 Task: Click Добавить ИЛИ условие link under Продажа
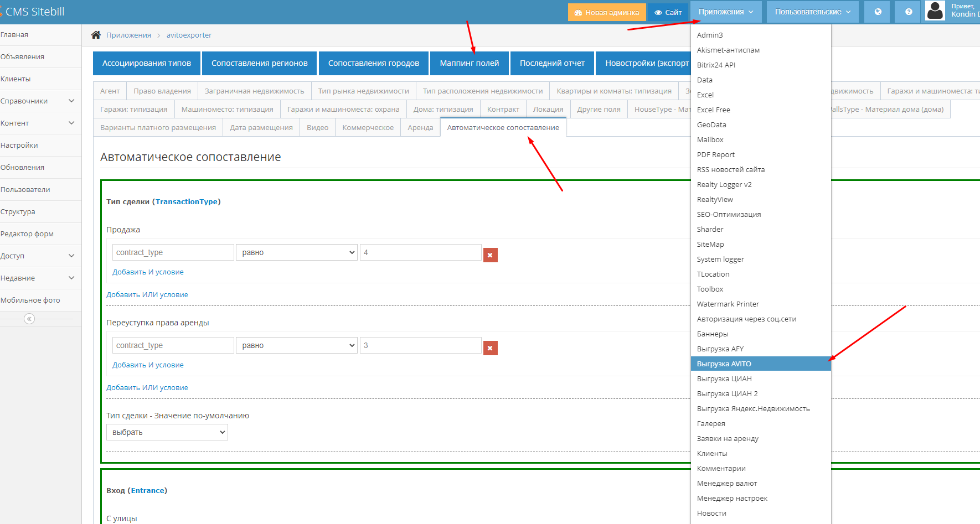coord(147,294)
